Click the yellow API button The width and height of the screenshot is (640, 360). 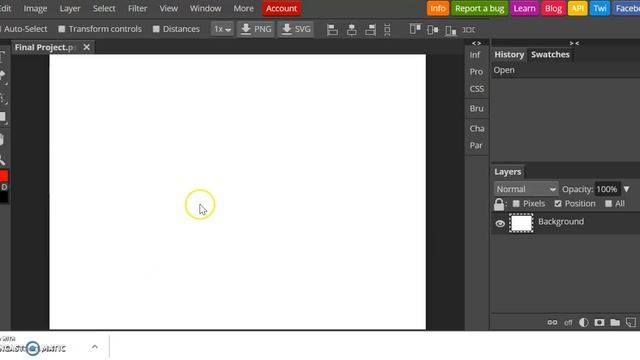coord(578,8)
